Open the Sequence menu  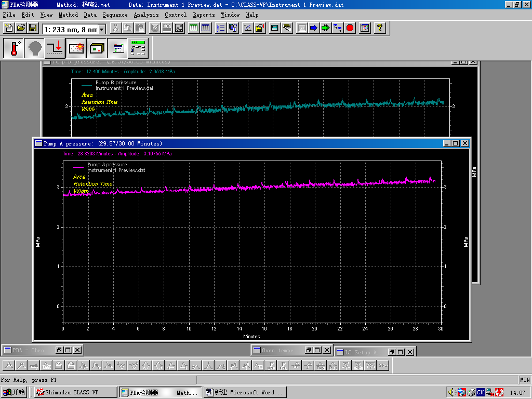click(115, 15)
